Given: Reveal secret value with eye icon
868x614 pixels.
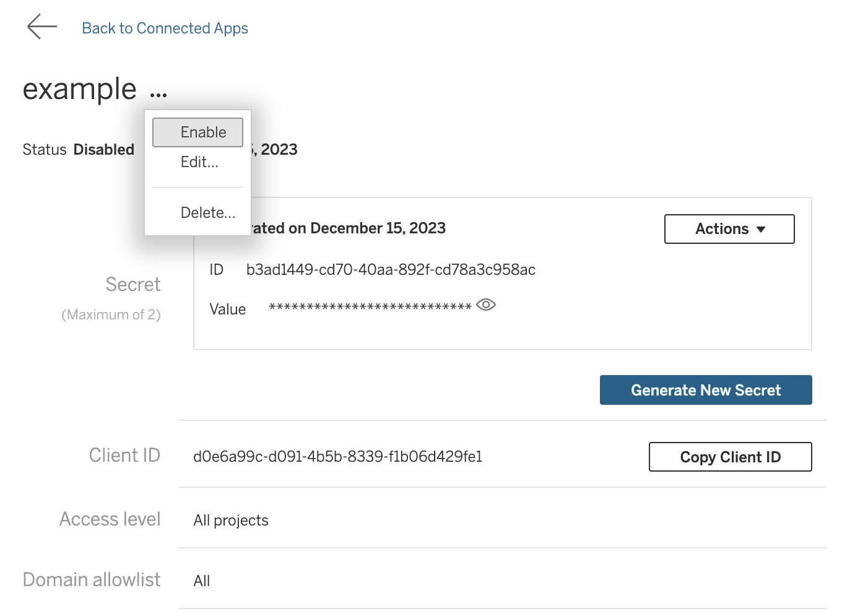Looking at the screenshot, I should pyautogui.click(x=486, y=305).
